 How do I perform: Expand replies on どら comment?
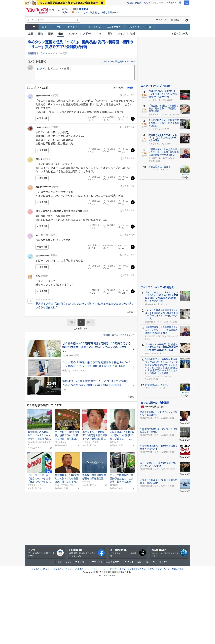pyautogui.click(x=42, y=291)
